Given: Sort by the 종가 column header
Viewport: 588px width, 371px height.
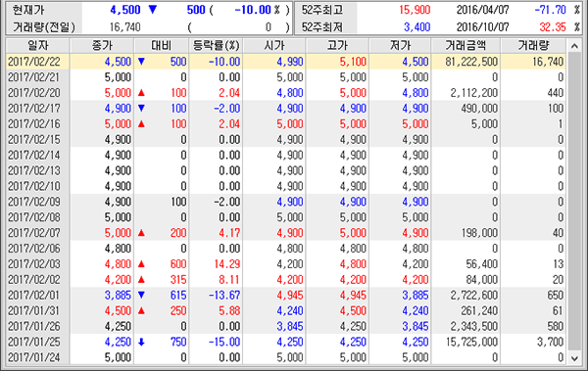Looking at the screenshot, I should coord(102,46).
